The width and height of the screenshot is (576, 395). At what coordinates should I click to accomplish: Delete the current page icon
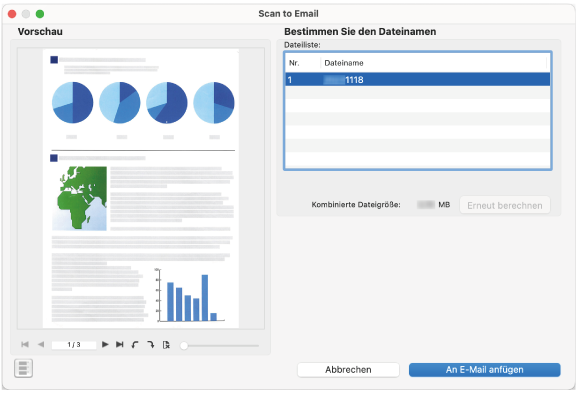[x=166, y=345]
